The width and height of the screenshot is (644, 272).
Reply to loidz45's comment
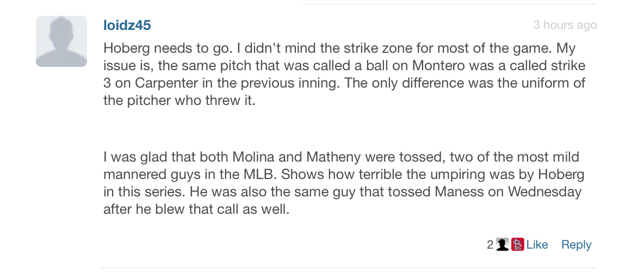click(576, 245)
